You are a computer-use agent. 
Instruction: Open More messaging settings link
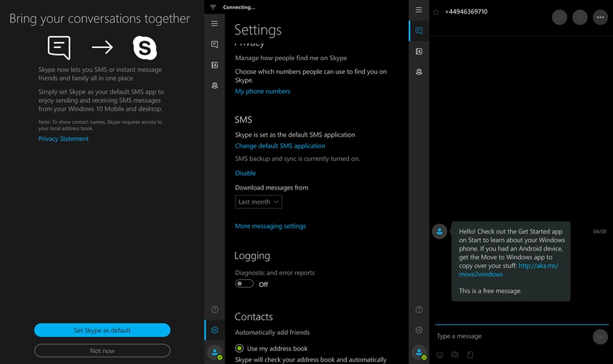pyautogui.click(x=270, y=226)
